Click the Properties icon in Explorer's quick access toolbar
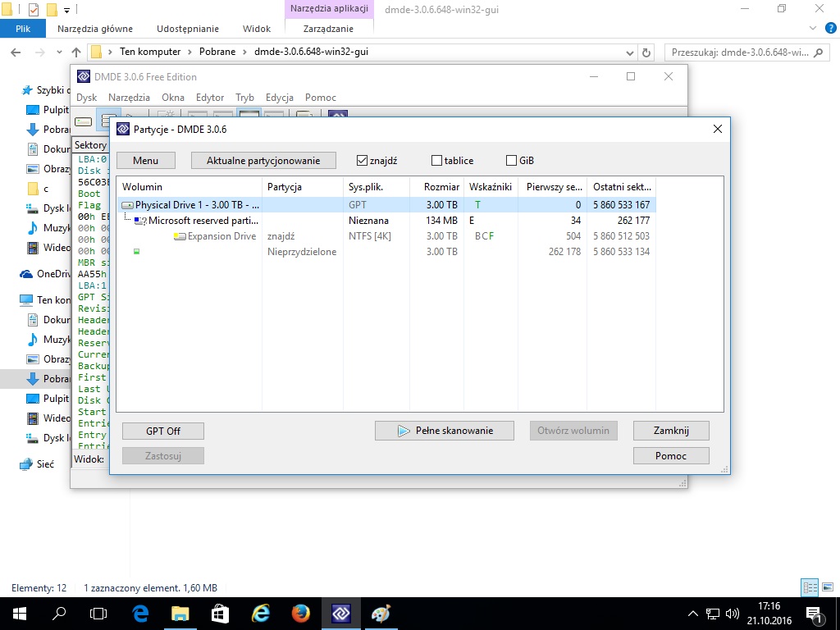840x630 pixels. (x=33, y=9)
